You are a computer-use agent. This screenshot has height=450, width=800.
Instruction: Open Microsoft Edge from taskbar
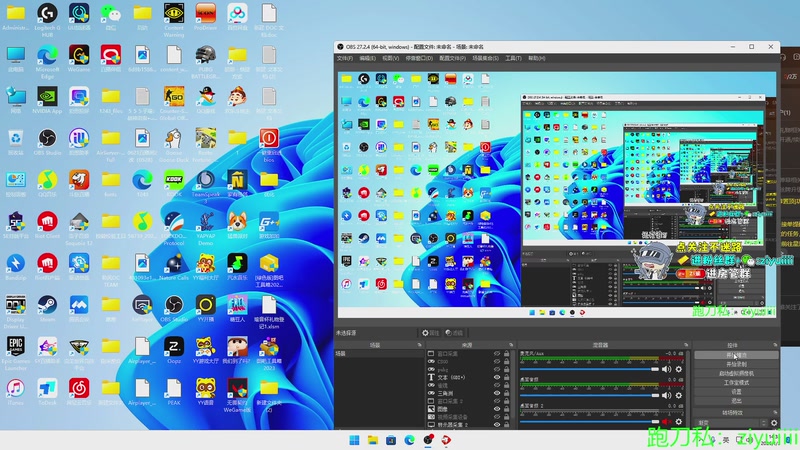pyautogui.click(x=409, y=440)
